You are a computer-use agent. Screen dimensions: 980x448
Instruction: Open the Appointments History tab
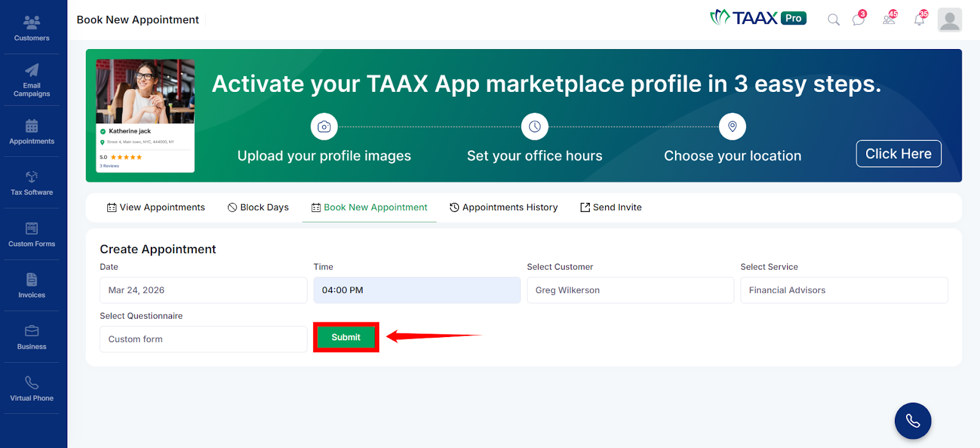(x=503, y=208)
